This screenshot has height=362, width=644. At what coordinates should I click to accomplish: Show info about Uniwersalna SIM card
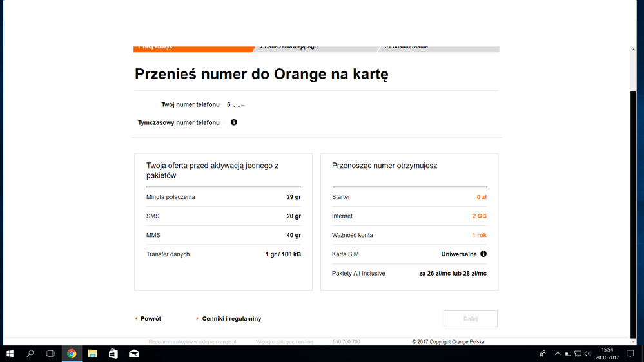483,254
